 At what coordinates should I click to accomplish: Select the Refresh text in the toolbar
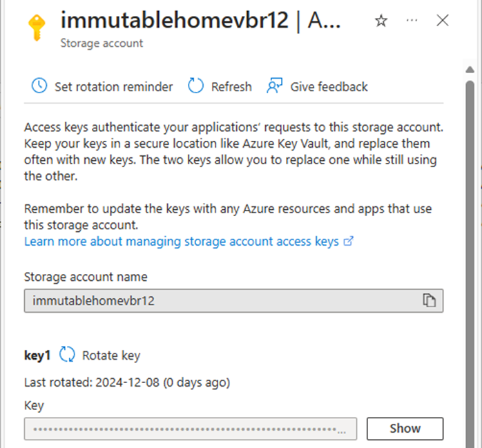click(231, 87)
